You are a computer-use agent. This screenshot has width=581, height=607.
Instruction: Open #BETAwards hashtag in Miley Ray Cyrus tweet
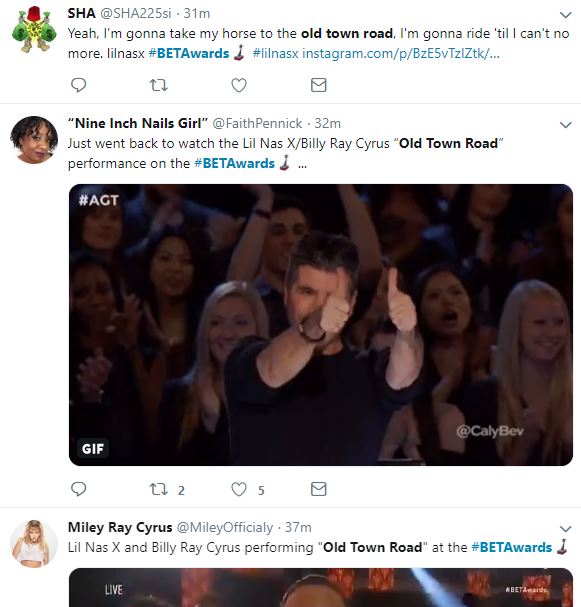click(511, 547)
